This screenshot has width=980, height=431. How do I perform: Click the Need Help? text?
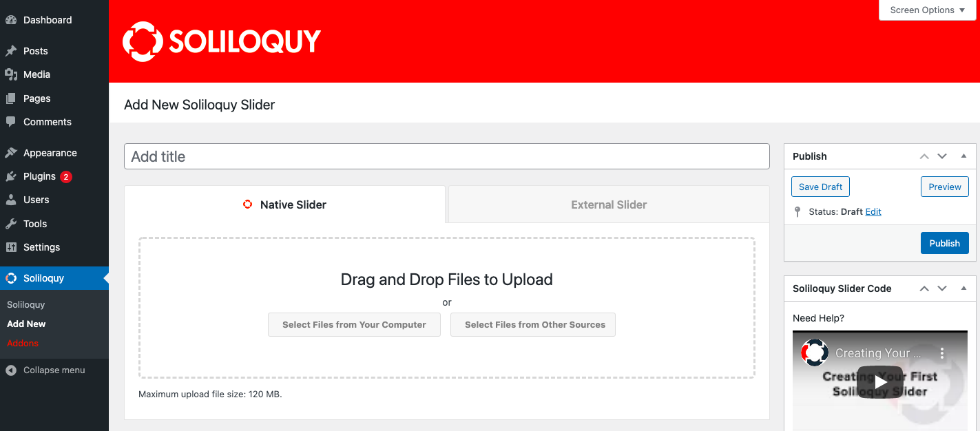(818, 318)
